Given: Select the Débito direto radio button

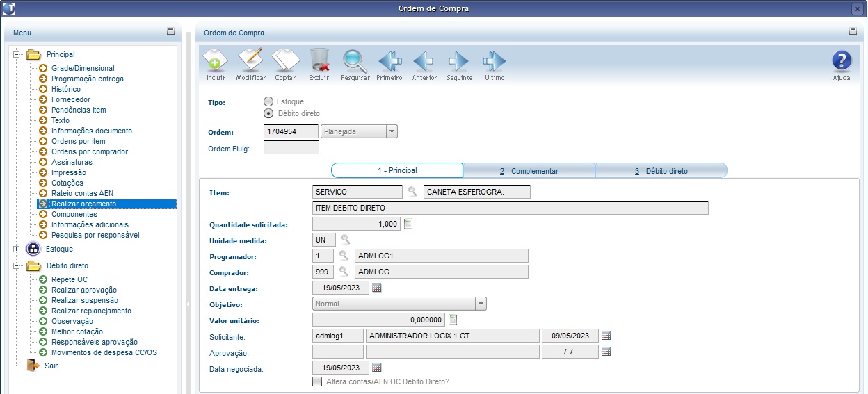Looking at the screenshot, I should (268, 113).
